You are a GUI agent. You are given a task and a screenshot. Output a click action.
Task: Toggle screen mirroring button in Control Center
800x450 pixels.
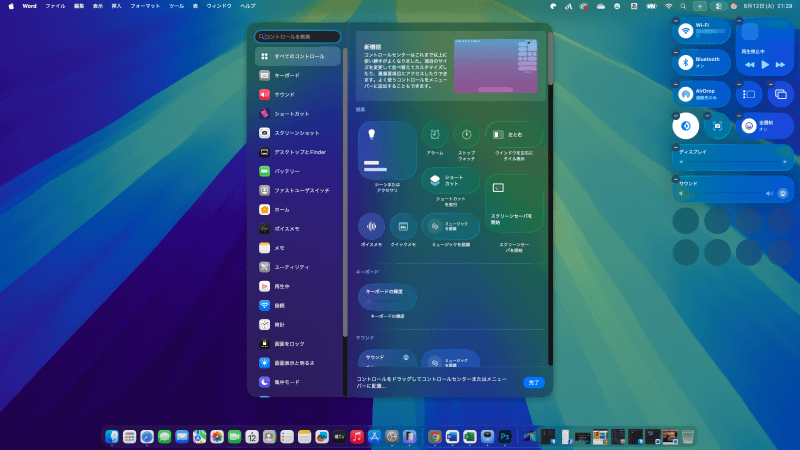click(x=781, y=94)
